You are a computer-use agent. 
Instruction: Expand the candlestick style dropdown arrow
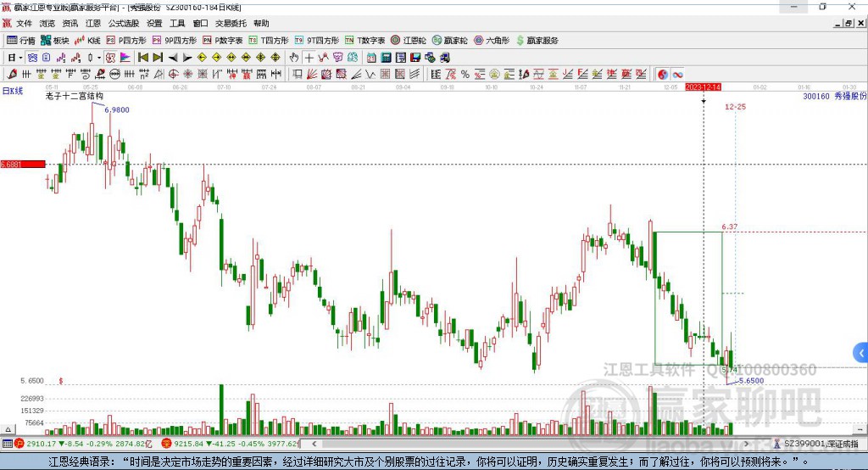click(x=99, y=58)
